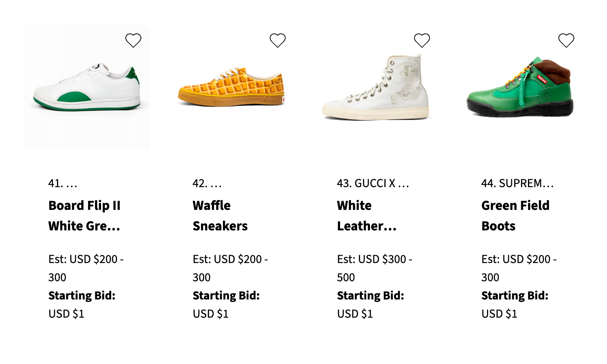Select the 44. SUPREM... lot heading

click(517, 184)
